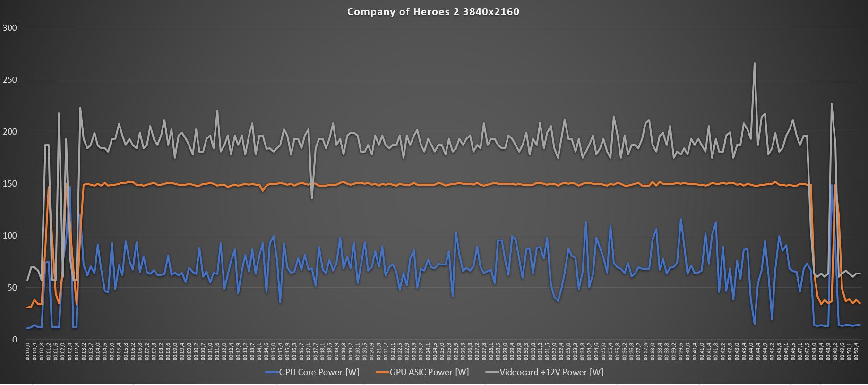The image size is (868, 385).
Task: Click the 00:02,8 time axis label
Action: [77, 353]
